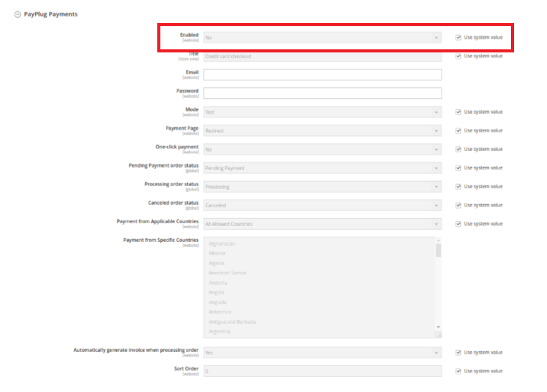Click the Email input field
Viewport: 547px width, 392px height.
click(323, 74)
